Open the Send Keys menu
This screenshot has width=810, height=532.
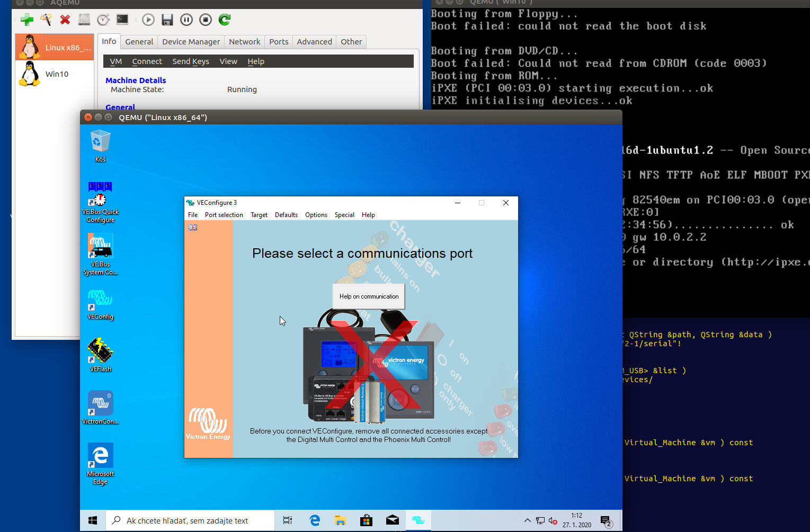(x=190, y=61)
